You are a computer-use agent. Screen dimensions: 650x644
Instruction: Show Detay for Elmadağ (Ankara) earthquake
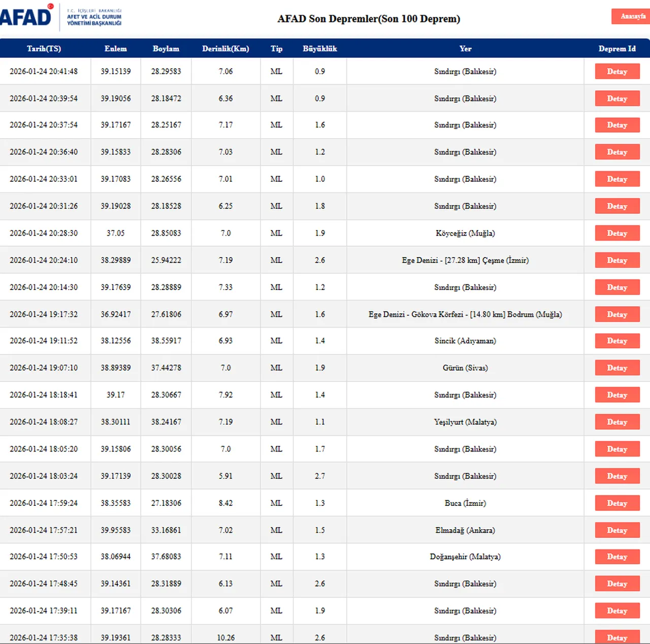point(617,530)
